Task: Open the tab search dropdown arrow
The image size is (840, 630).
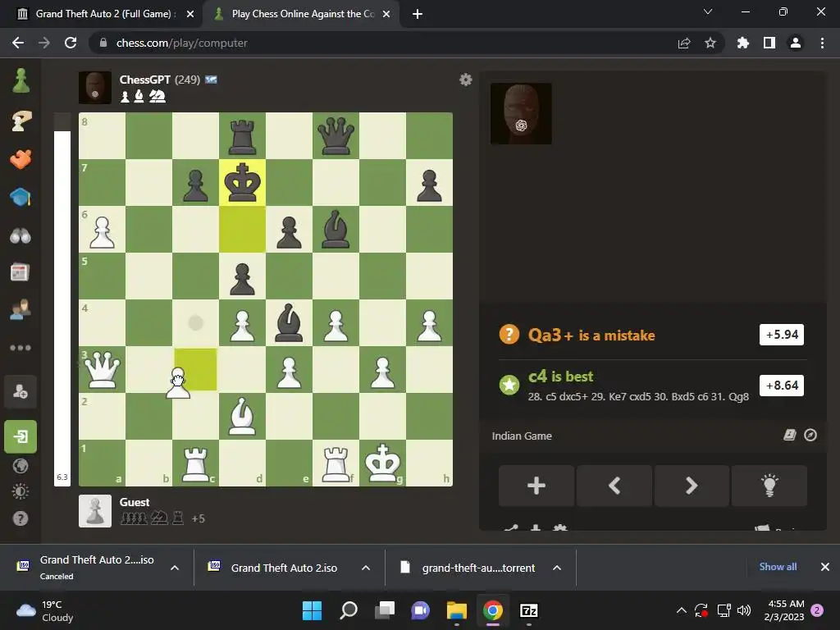Action: tap(708, 11)
